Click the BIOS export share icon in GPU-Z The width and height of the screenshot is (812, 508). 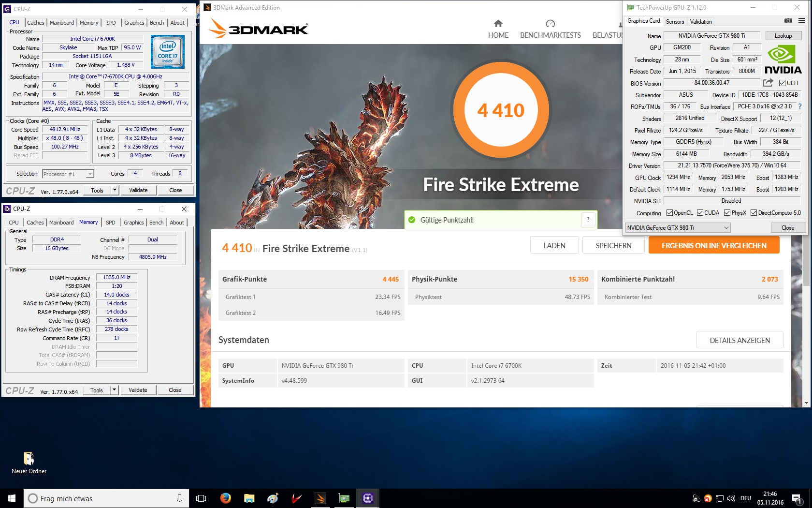[768, 83]
